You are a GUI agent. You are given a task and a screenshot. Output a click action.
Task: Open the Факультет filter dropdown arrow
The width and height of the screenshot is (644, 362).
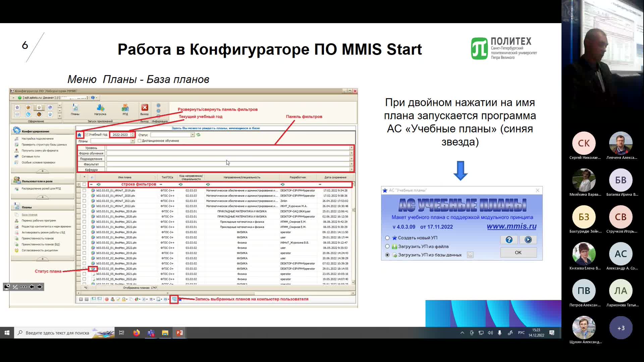(352, 164)
